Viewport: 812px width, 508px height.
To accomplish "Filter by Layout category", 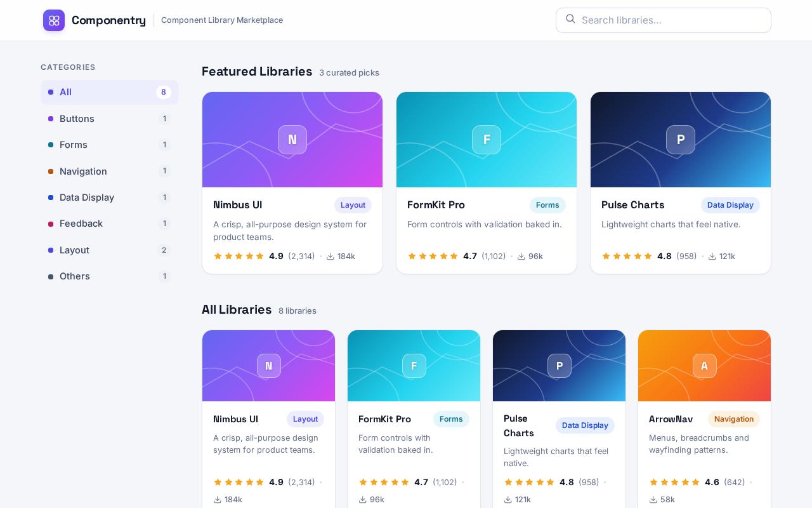I will point(110,250).
